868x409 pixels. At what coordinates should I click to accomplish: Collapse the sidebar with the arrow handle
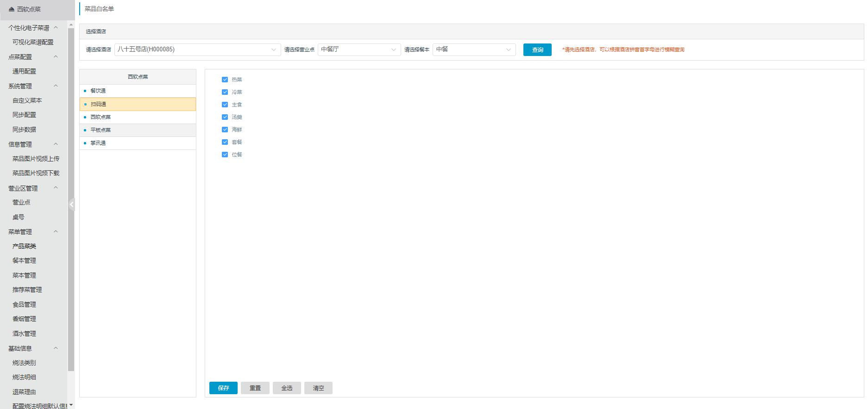click(72, 204)
